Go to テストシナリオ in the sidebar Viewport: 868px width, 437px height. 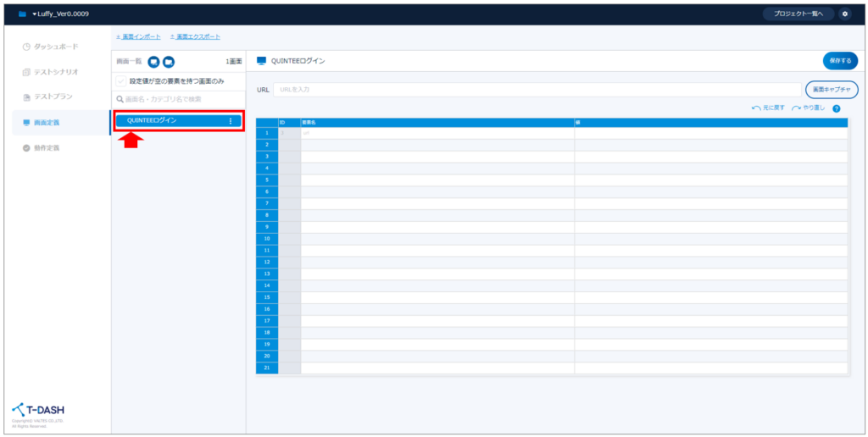click(55, 72)
